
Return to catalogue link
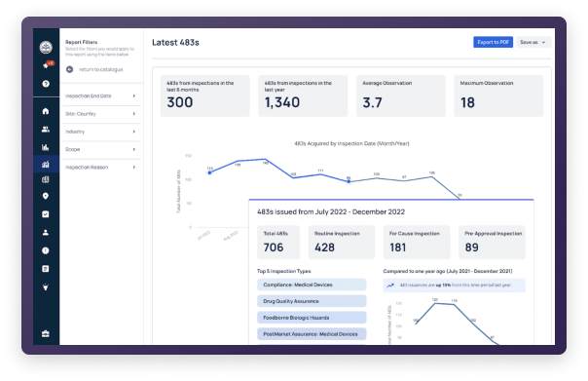coord(101,69)
